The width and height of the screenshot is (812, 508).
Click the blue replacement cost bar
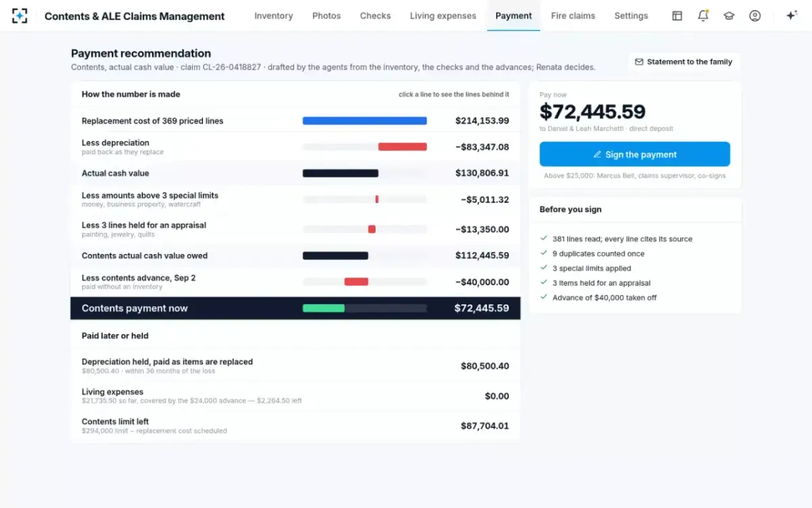365,121
